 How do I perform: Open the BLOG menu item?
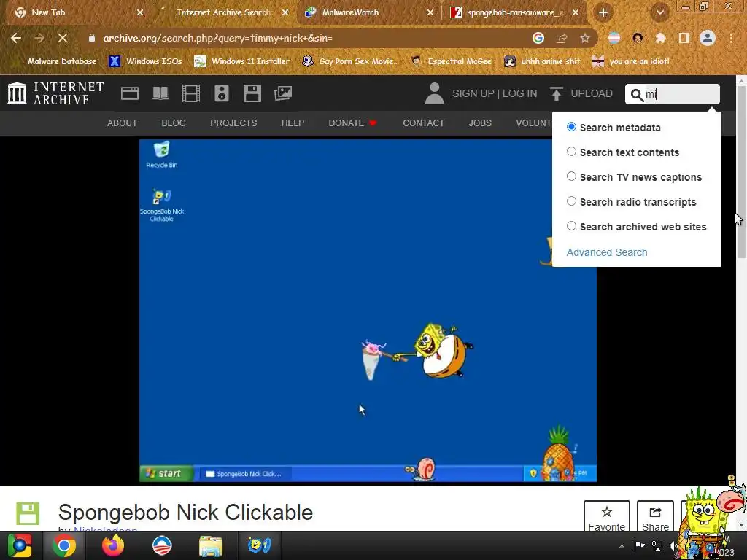(x=174, y=122)
